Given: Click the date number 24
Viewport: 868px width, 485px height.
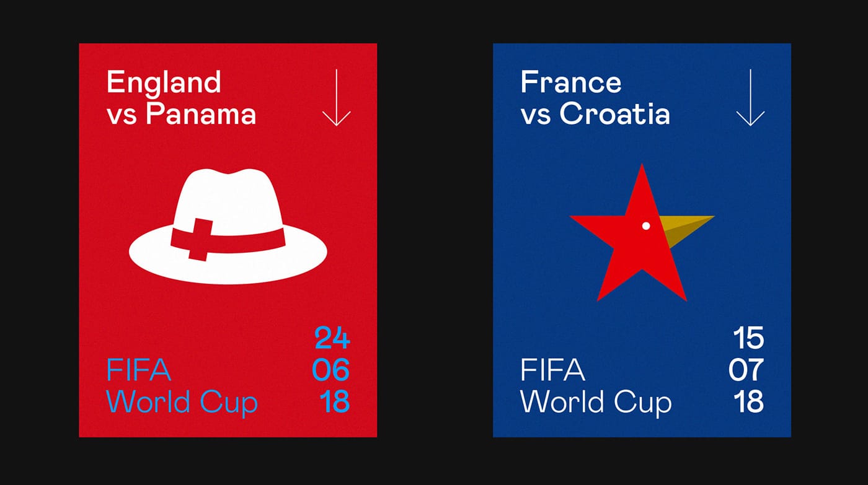Looking at the screenshot, I should click(x=332, y=338).
